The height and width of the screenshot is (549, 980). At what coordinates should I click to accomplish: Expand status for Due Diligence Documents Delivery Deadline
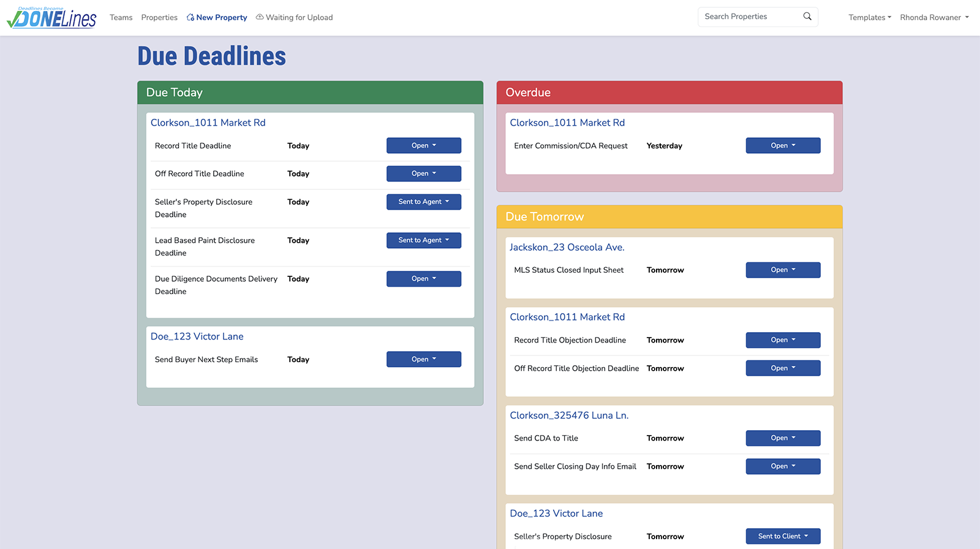[x=424, y=279]
